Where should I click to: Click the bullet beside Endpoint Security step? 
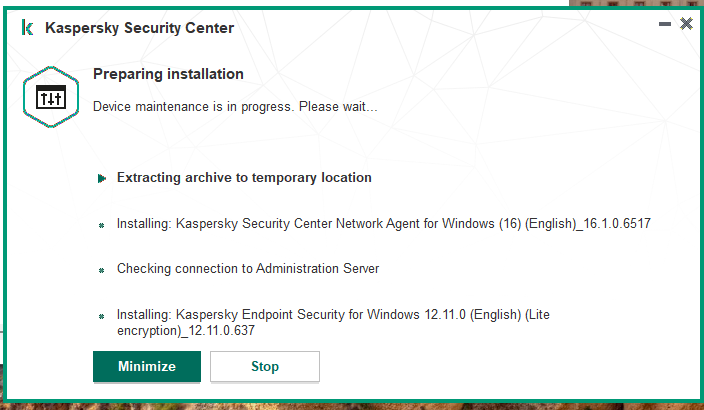tap(101, 316)
